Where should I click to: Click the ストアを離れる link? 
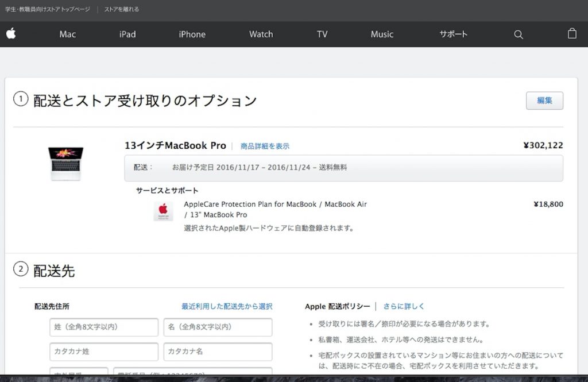(122, 9)
